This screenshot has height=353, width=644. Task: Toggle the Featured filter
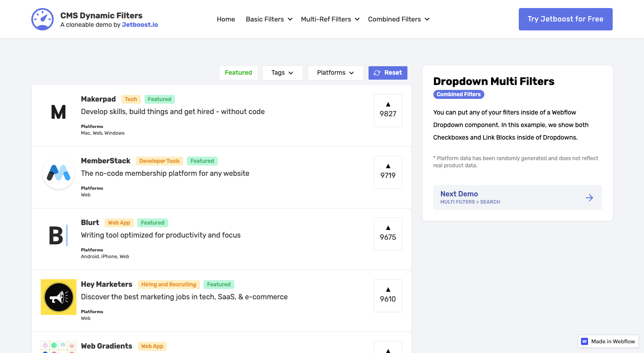238,72
